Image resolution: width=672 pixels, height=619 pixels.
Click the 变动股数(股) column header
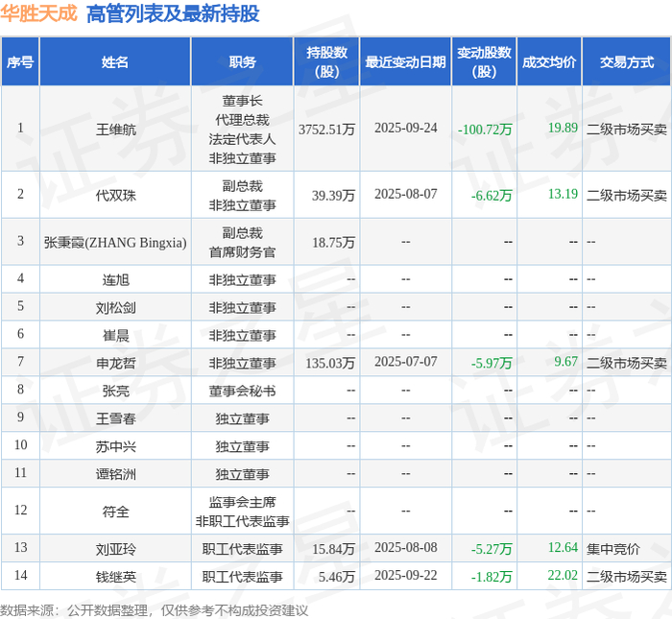coord(484,62)
